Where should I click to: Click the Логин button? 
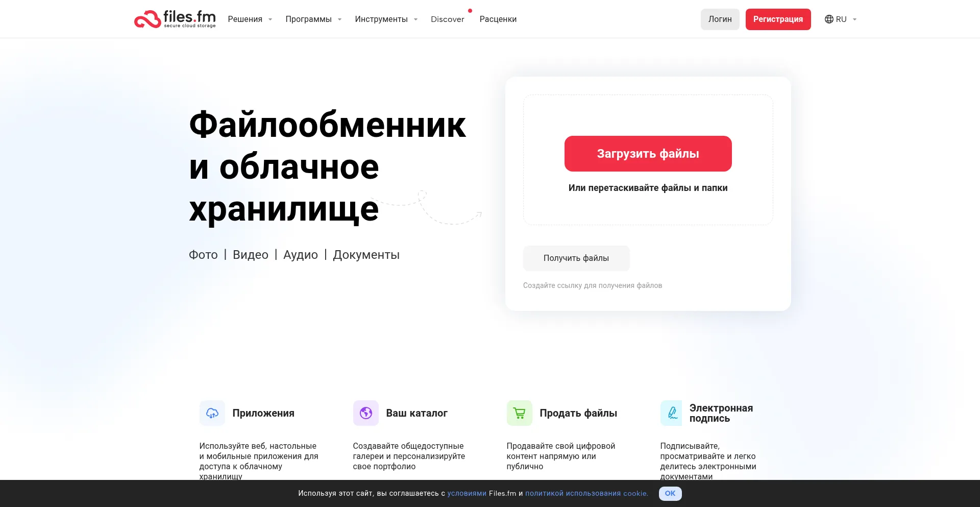coord(720,19)
